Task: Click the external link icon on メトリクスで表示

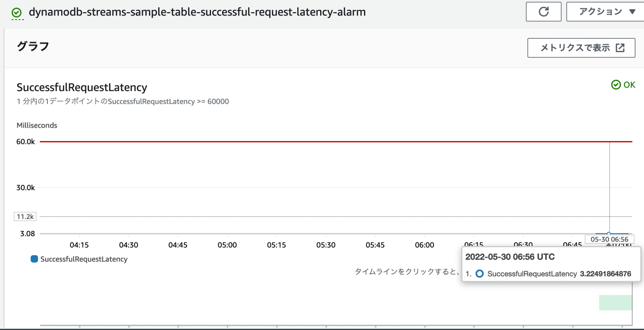Action: click(x=620, y=48)
